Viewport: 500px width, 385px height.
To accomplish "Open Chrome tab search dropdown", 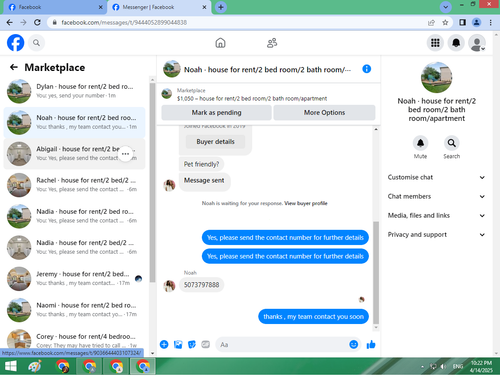I will pos(445,7).
